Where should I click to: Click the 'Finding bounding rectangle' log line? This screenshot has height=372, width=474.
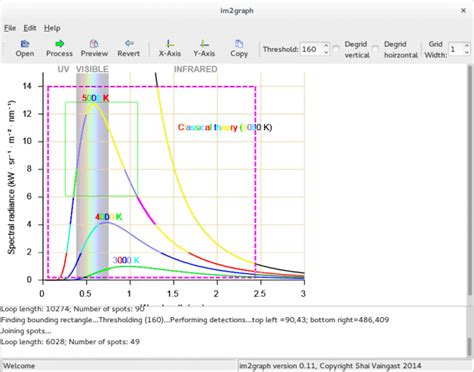(195, 320)
